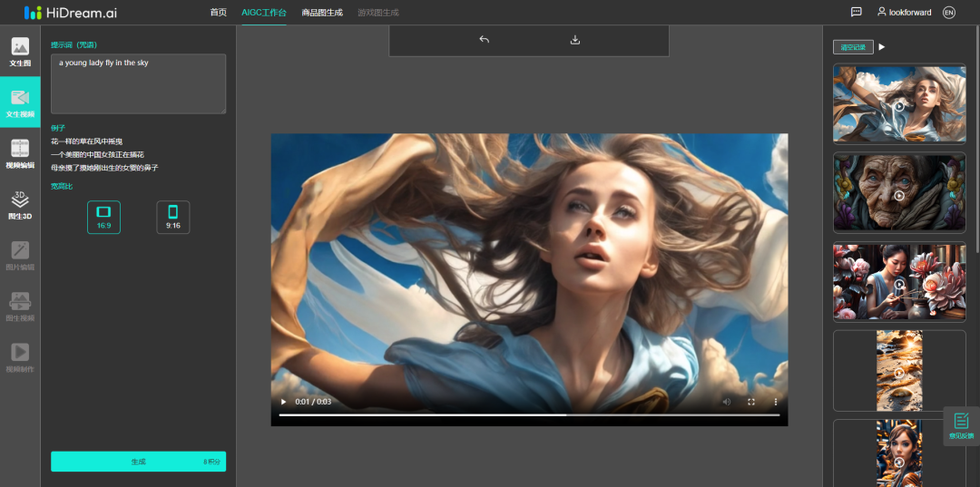Screen dimensions: 980x487
Task: Open the 图片编辑 image editing tool
Action: [x=20, y=256]
